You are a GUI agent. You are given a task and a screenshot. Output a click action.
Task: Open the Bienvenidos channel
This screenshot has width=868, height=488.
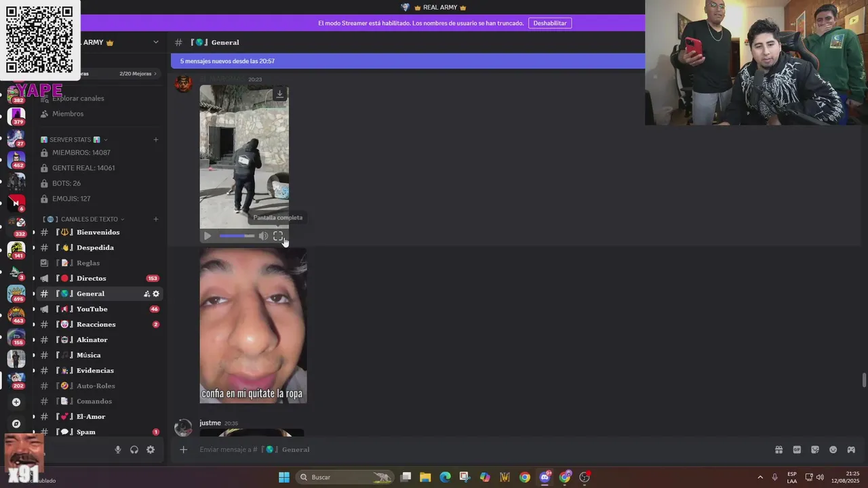tap(99, 232)
